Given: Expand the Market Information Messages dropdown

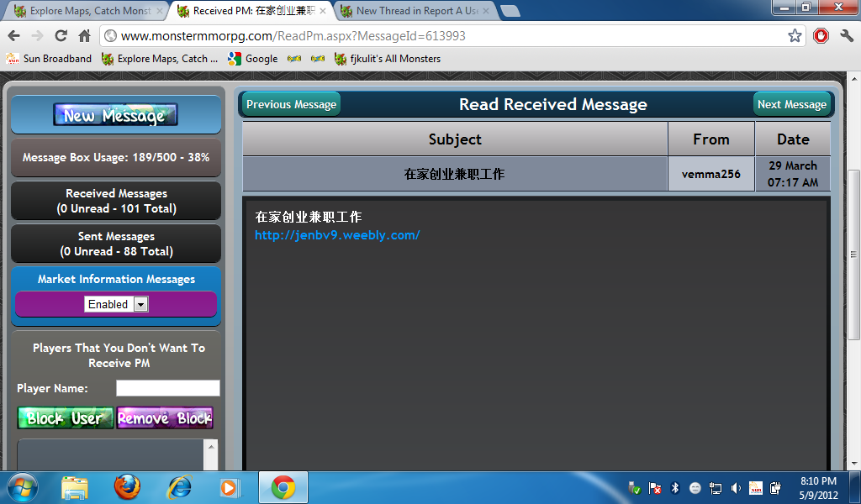Looking at the screenshot, I should (x=140, y=304).
